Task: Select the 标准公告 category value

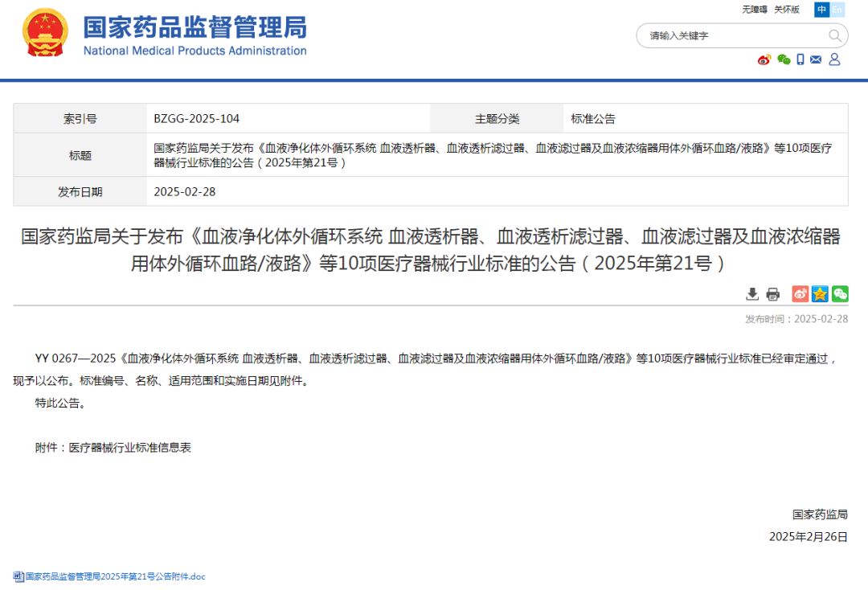Action: pyautogui.click(x=593, y=118)
